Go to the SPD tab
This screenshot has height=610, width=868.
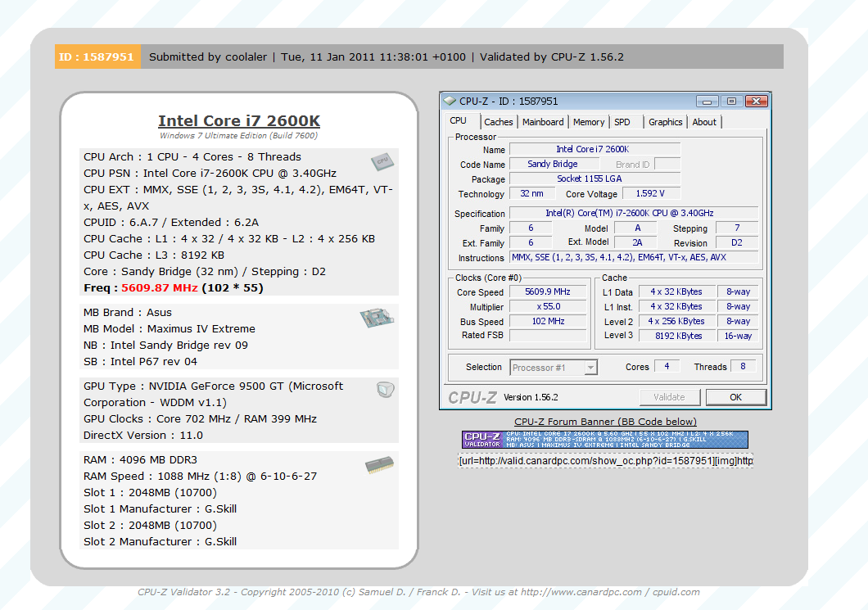click(622, 122)
